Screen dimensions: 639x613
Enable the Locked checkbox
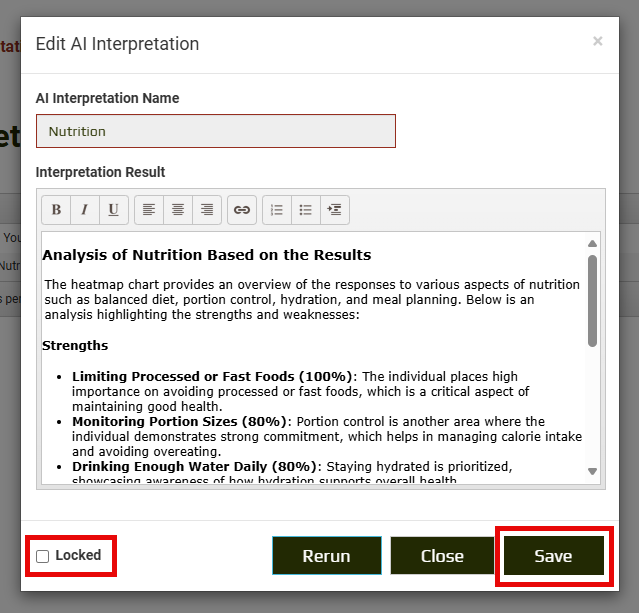tap(43, 556)
